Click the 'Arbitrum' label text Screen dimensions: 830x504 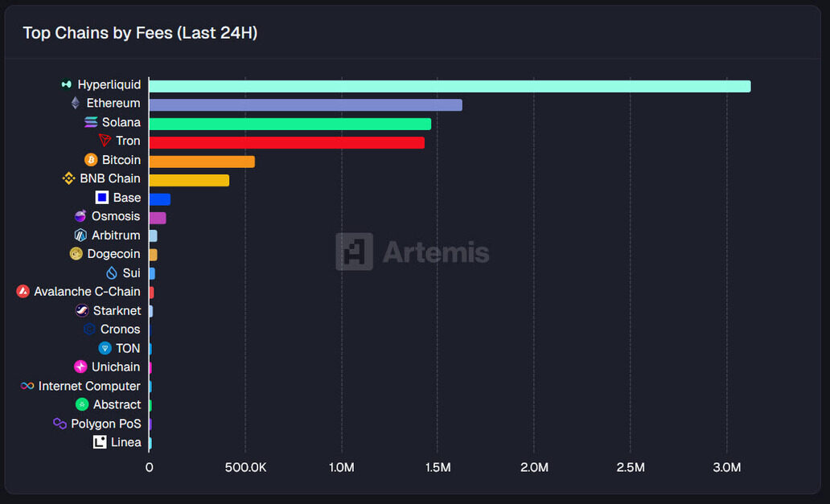pyautogui.click(x=116, y=235)
